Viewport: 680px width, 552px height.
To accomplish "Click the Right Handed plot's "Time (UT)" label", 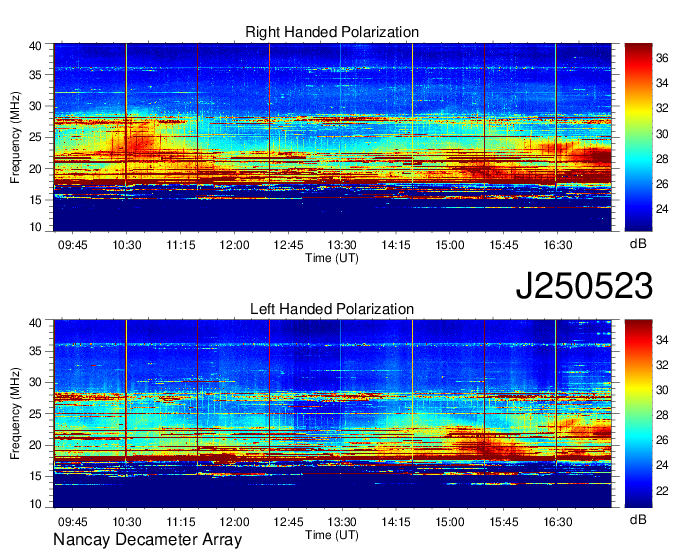I will coord(332,258).
